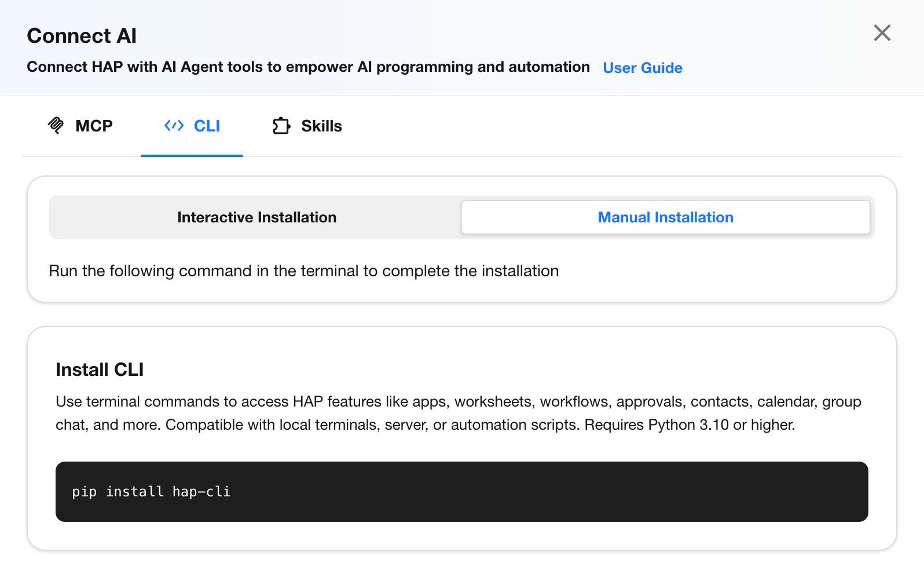
Task: Choose Interactive Installation mode
Action: (x=256, y=217)
